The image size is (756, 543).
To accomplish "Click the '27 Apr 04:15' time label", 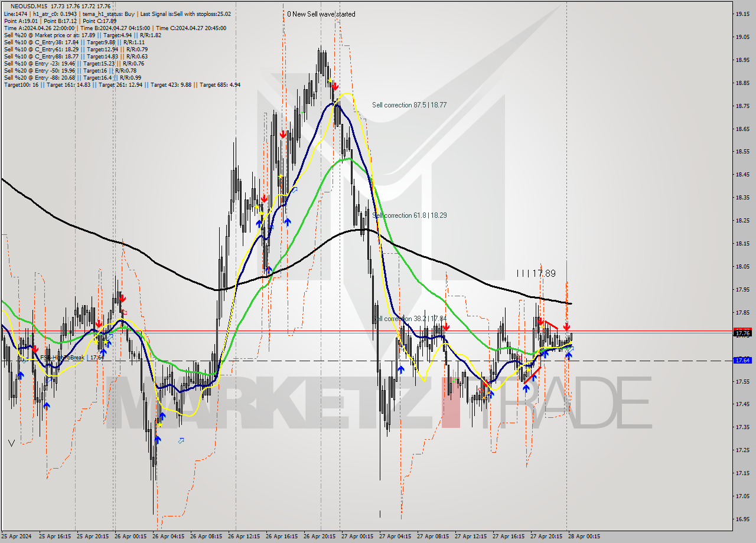I will coord(395,537).
